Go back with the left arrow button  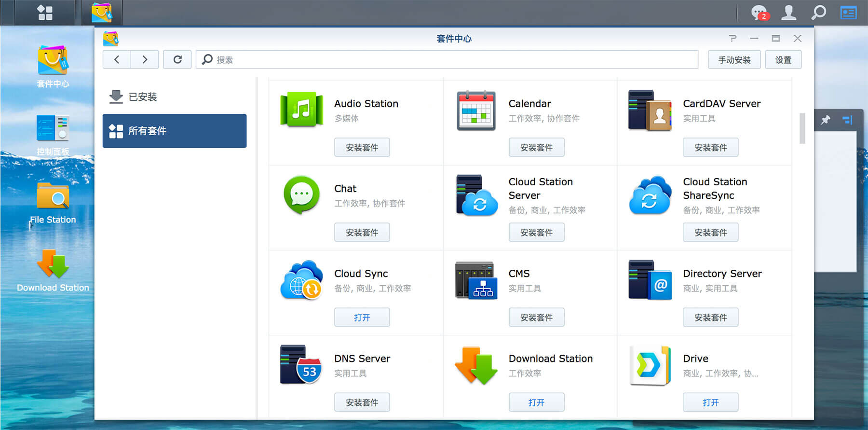click(x=117, y=59)
